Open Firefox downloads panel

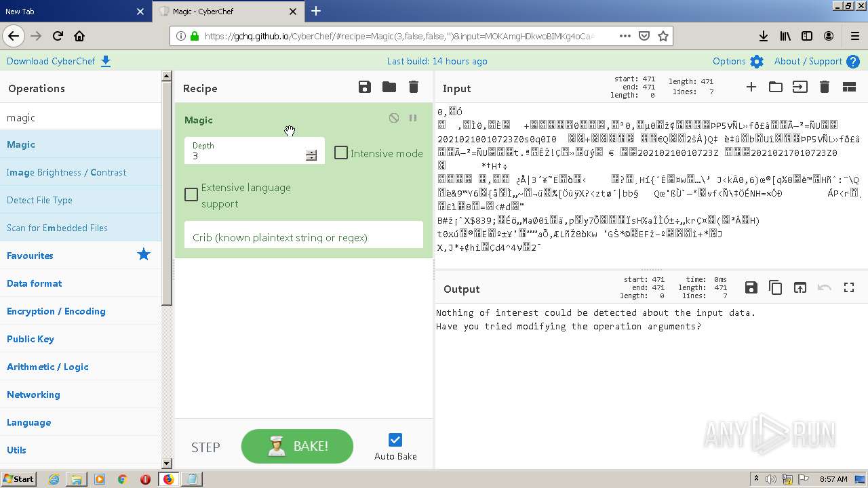click(764, 36)
